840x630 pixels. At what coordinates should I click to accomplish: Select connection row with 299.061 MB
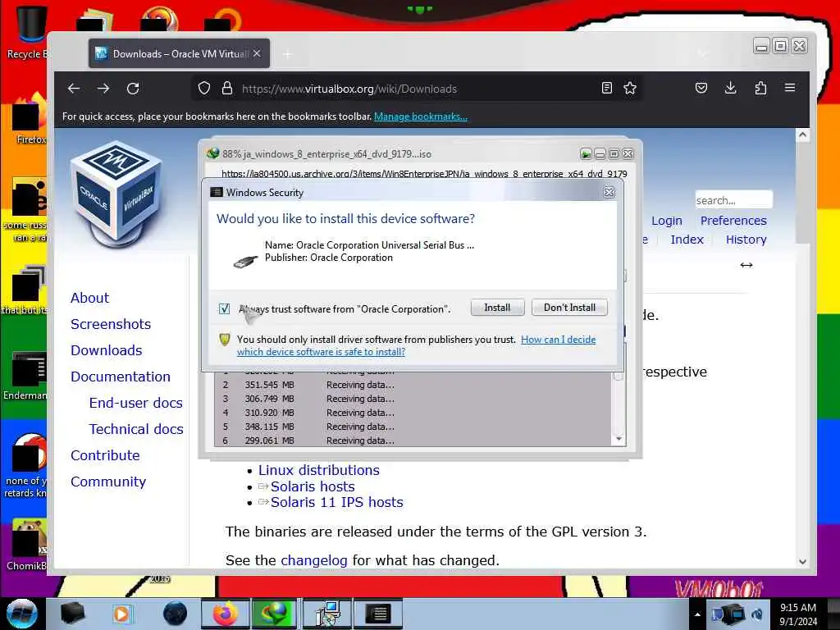click(x=412, y=441)
